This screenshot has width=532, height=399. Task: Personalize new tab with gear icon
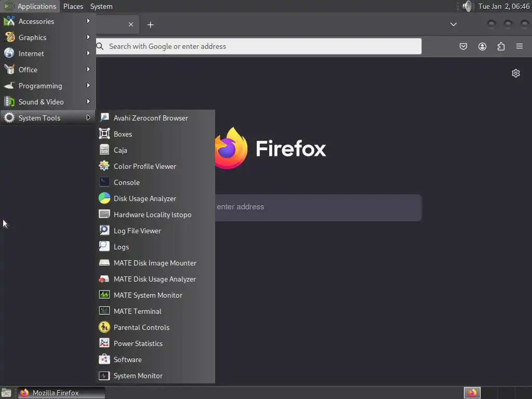coord(516,73)
